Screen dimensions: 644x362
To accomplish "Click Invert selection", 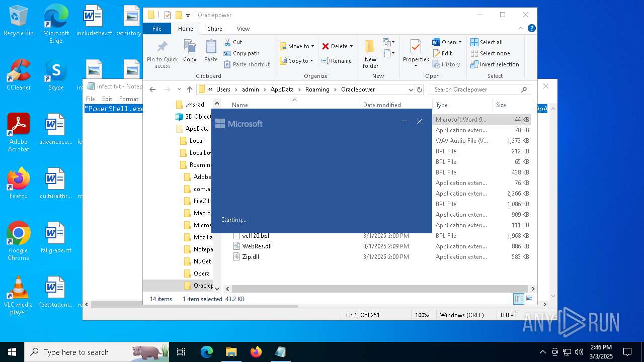I will tap(495, 64).
